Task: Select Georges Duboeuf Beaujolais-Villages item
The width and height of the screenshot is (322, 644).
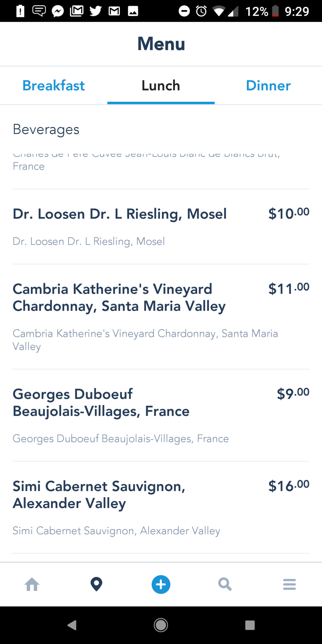Action: (x=161, y=415)
